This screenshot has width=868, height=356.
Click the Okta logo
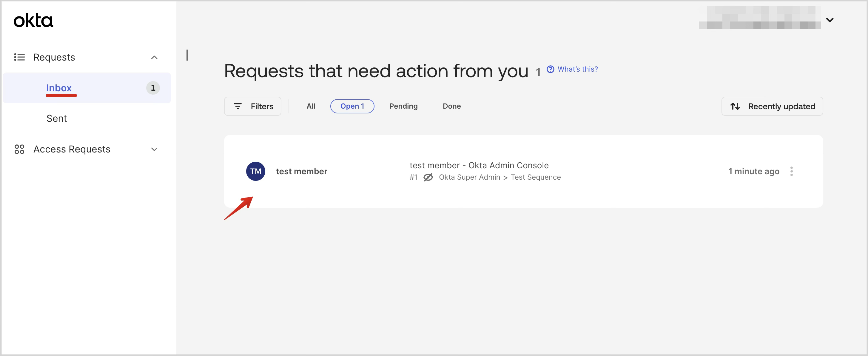click(x=33, y=20)
